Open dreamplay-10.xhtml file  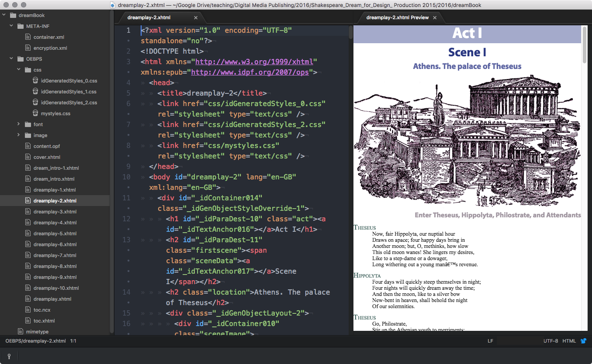56,288
